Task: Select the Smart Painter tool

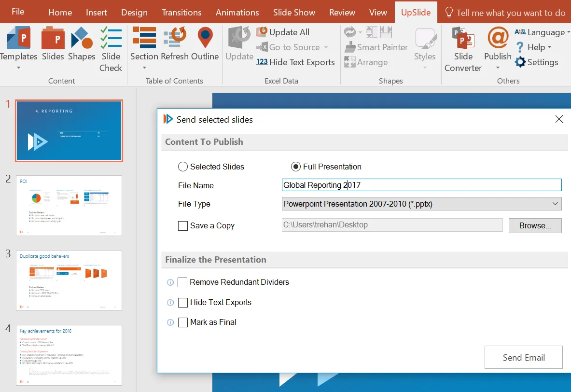Action: 376,47
